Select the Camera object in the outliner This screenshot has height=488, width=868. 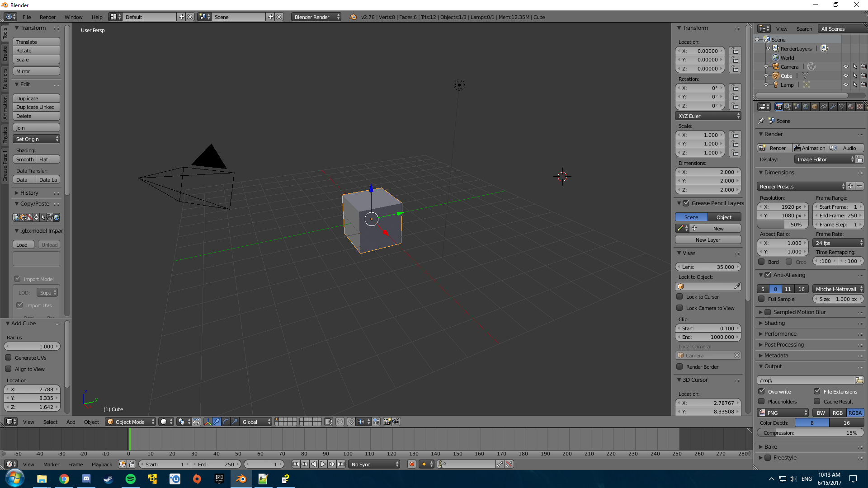(789, 67)
